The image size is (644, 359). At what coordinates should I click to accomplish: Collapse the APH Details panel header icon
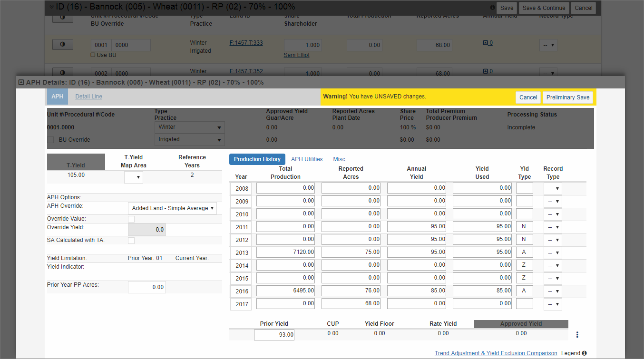[x=21, y=82]
